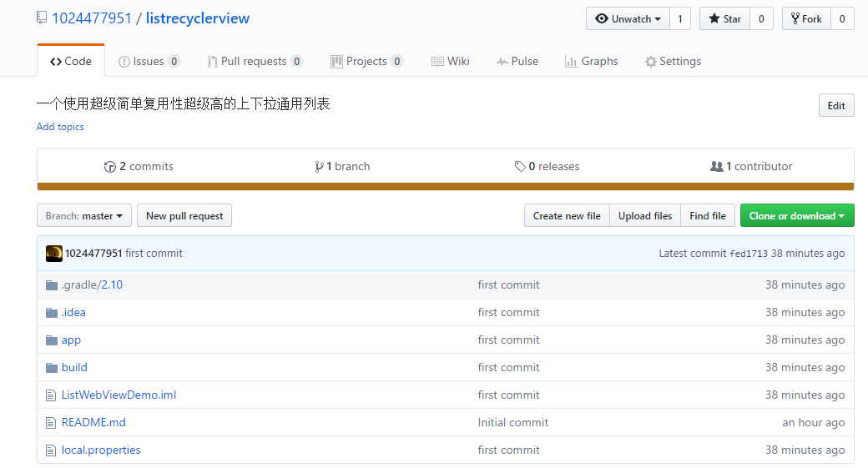The width and height of the screenshot is (868, 468).
Task: Open the app folder link
Action: tap(71, 340)
